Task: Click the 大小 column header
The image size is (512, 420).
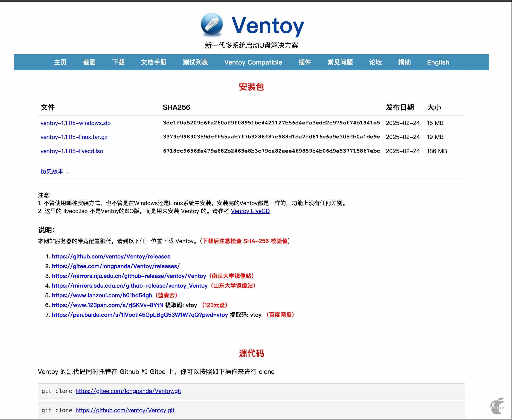Action: [x=434, y=107]
